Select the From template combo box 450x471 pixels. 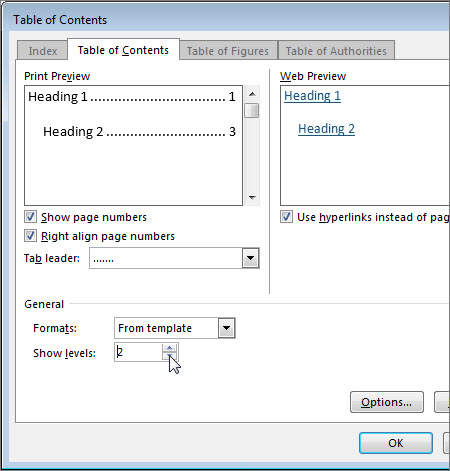[175, 328]
